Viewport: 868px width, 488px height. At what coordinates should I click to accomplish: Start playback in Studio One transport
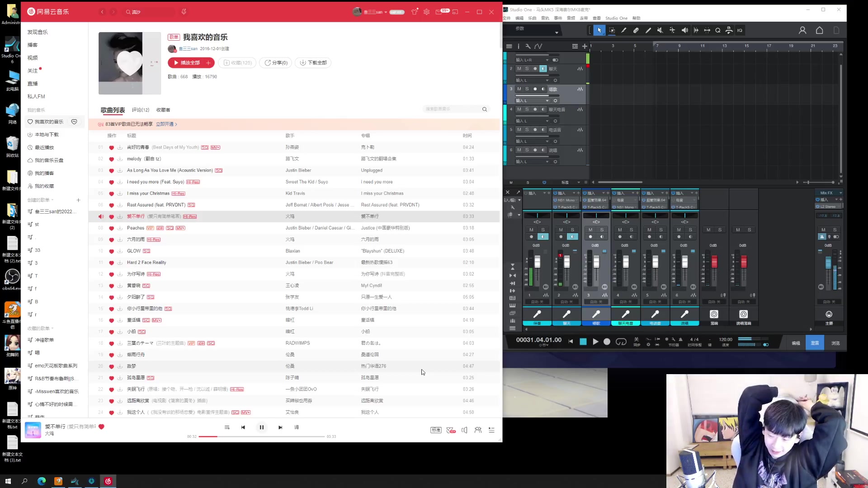595,342
